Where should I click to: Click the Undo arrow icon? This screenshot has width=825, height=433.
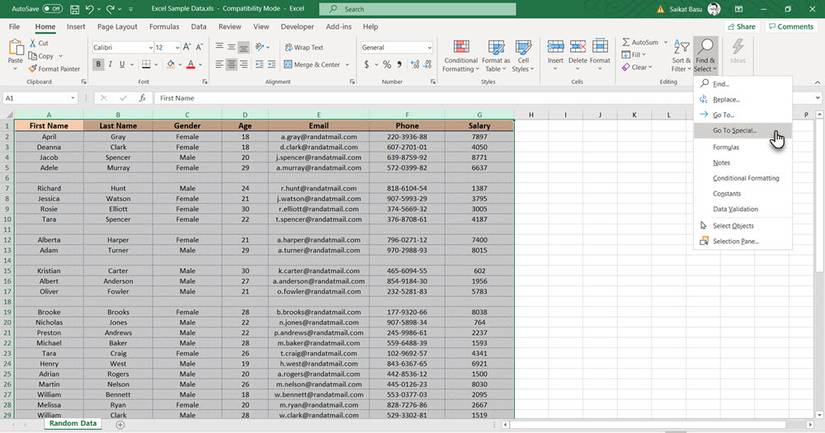(x=90, y=9)
